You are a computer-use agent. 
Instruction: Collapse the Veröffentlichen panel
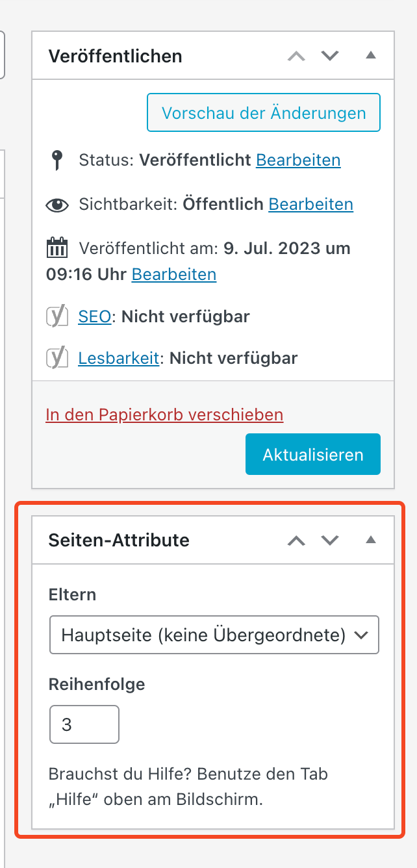[x=371, y=56]
